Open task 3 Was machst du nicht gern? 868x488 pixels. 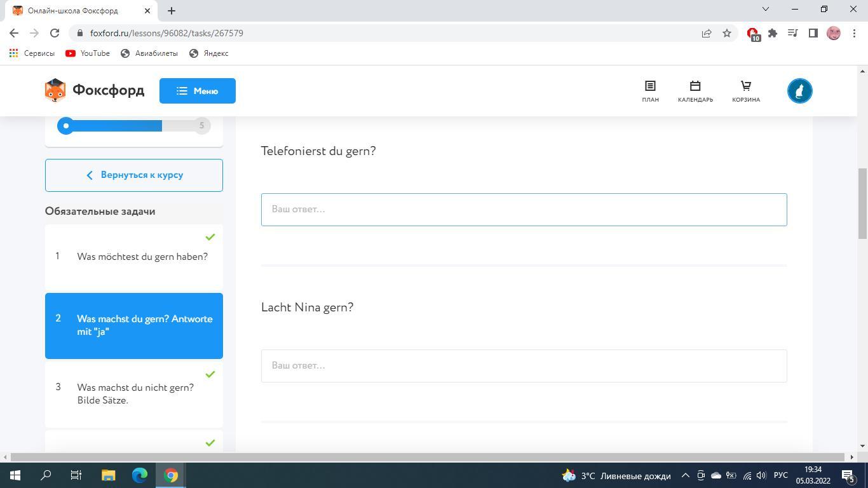point(134,394)
